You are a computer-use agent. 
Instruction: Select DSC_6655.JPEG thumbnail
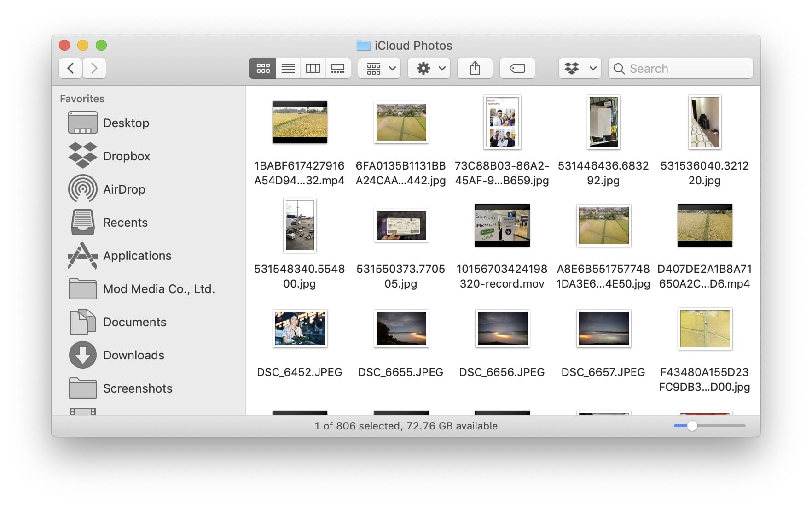click(x=400, y=329)
